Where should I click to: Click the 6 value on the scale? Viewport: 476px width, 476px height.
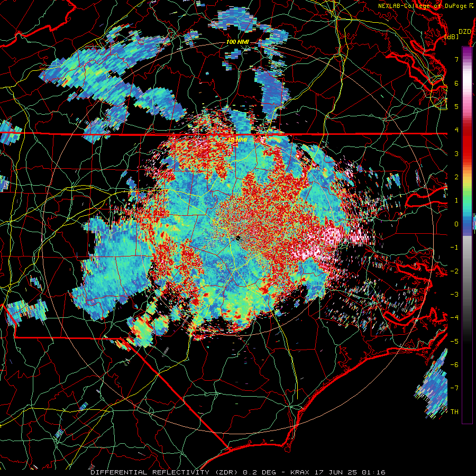(456, 83)
